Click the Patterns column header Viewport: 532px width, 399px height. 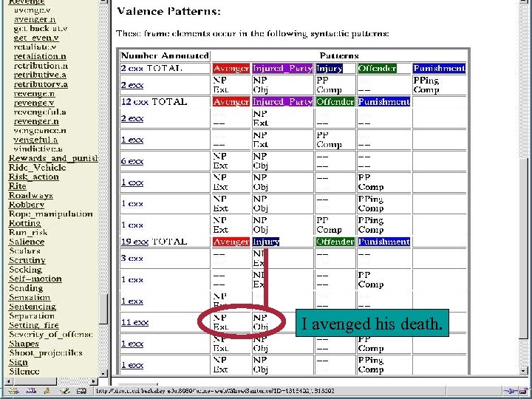coord(339,55)
